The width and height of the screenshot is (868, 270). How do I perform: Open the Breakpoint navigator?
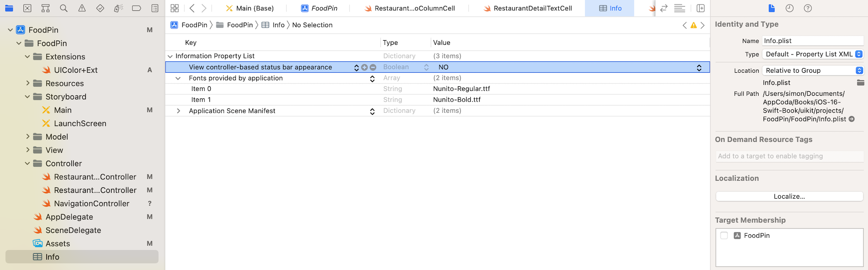click(137, 8)
